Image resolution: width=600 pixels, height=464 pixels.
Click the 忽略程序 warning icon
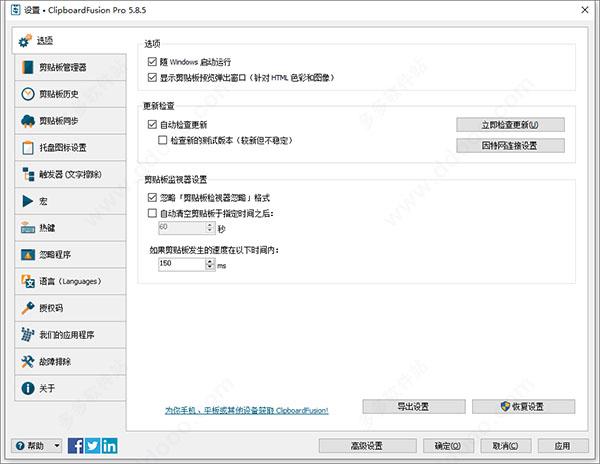pos(28,255)
